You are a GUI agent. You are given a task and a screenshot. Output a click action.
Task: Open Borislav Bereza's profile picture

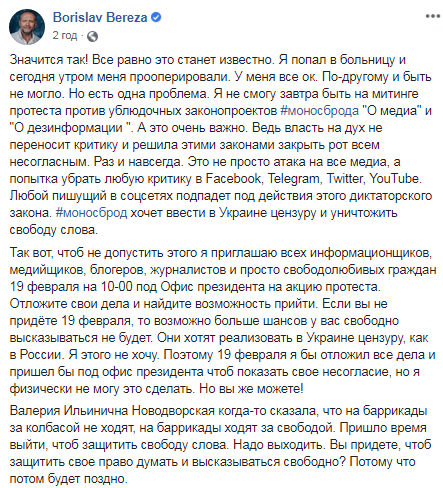coord(27,27)
